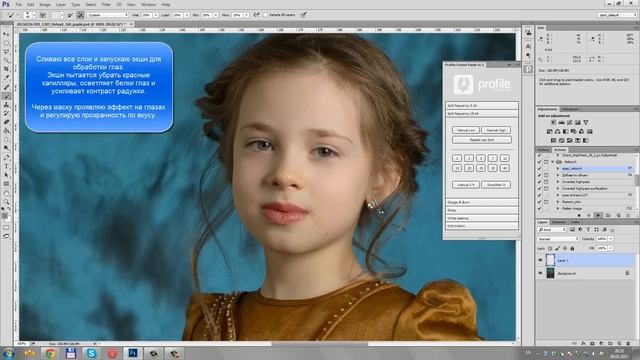Select the Type tool
Viewport: 640px width, 360px height.
click(6, 166)
